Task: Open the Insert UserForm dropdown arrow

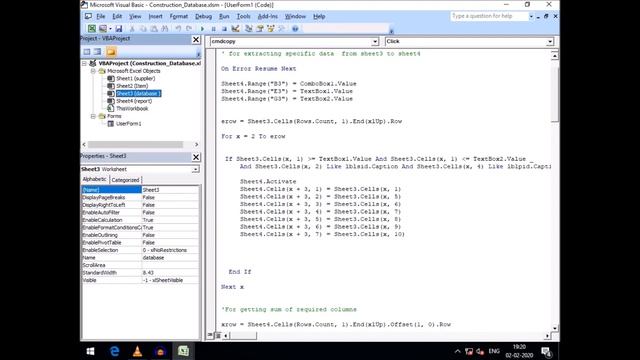Action: pyautogui.click(x=110, y=29)
